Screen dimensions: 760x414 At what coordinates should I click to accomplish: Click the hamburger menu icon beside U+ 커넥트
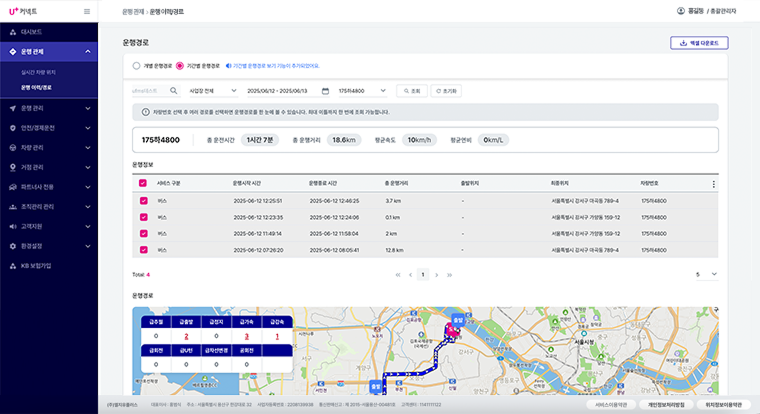87,12
